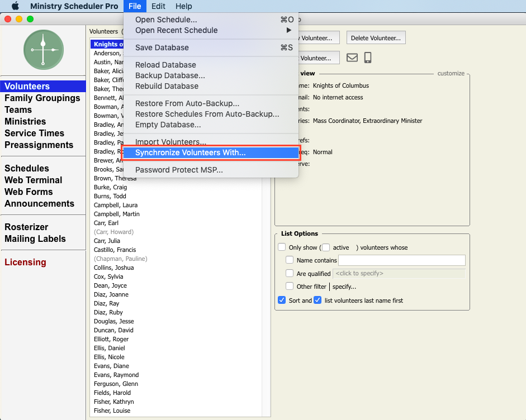Screen dimensions: 526x420
Task: Select volunteer Douglas, Jesse
Action: [x=113, y=321]
